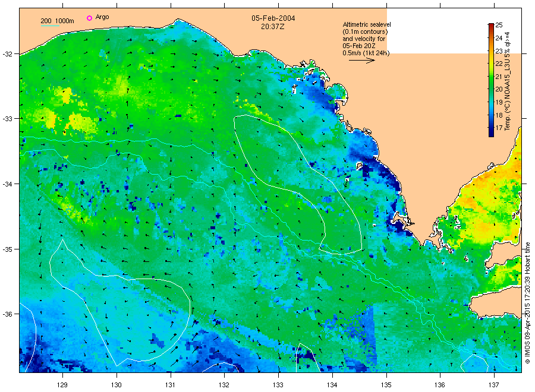This screenshot has width=535, height=392.
Task: Click the '200 1000m' isobath legend text
Action: pyautogui.click(x=57, y=21)
